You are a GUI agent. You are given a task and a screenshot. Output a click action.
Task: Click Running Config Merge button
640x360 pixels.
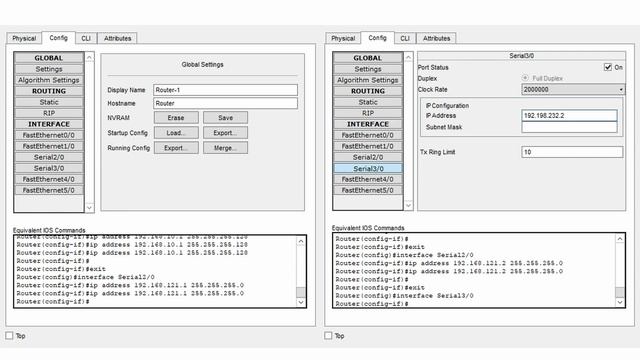[225, 148]
